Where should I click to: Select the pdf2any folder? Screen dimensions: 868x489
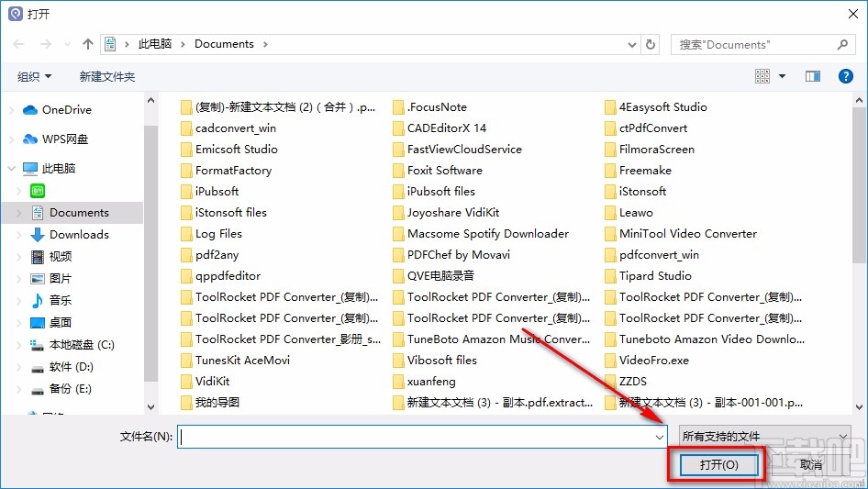coord(210,255)
